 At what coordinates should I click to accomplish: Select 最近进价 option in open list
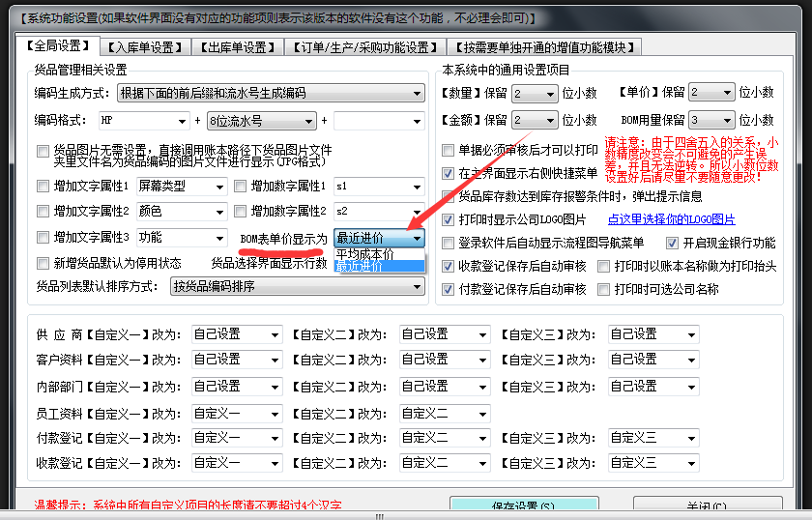coord(364,266)
